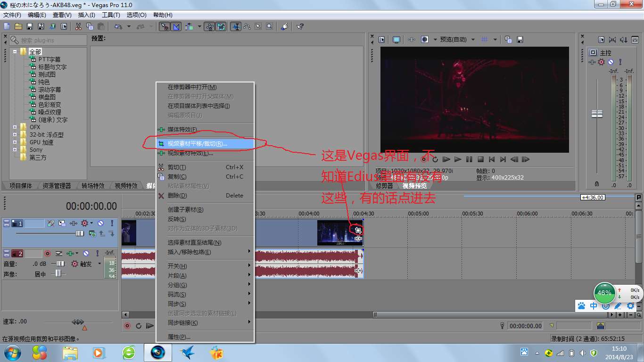The image size is (644, 362).
Task: Solo audio track 2
Action: (x=98, y=254)
